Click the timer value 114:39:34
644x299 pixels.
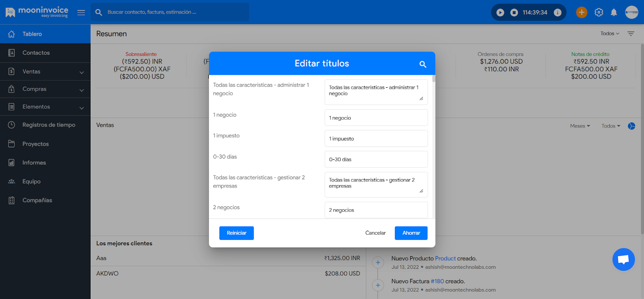click(x=535, y=12)
